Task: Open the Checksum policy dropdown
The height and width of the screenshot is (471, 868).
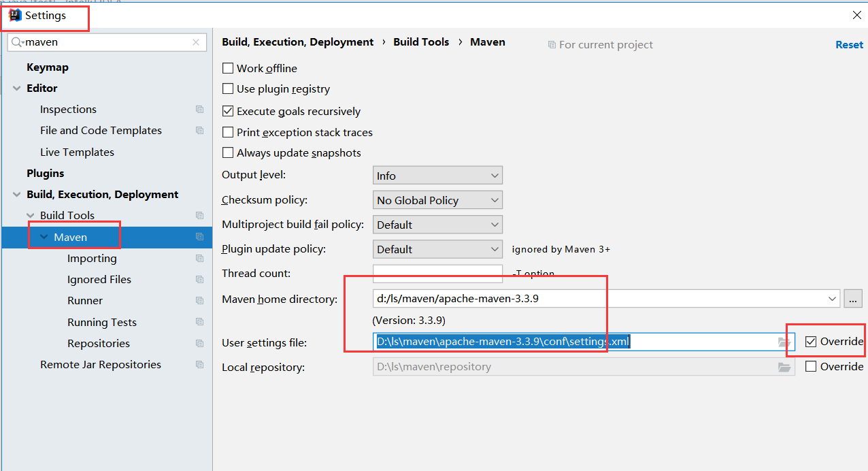Action: 437,200
